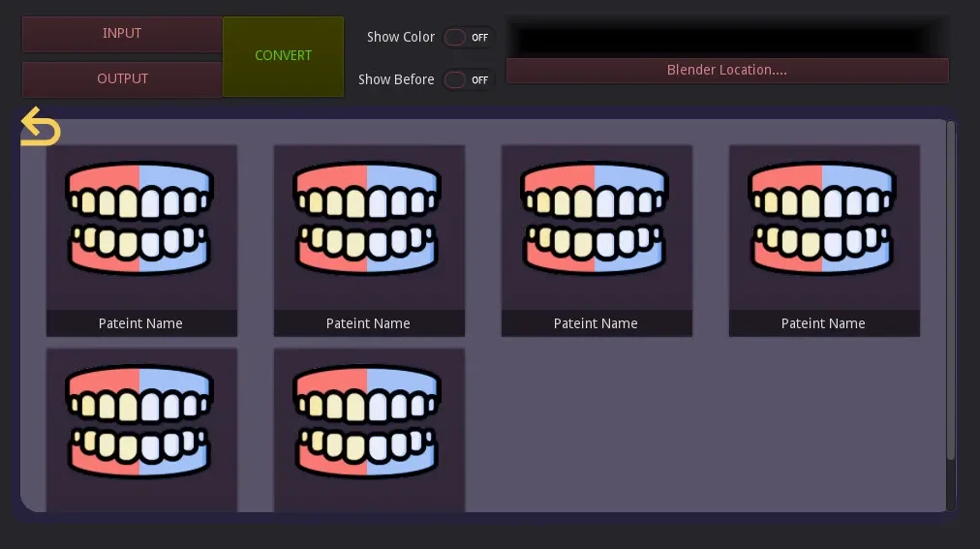Open the second teeth model in bottom row
Viewport: 980px width, 549px height.
[x=368, y=423]
